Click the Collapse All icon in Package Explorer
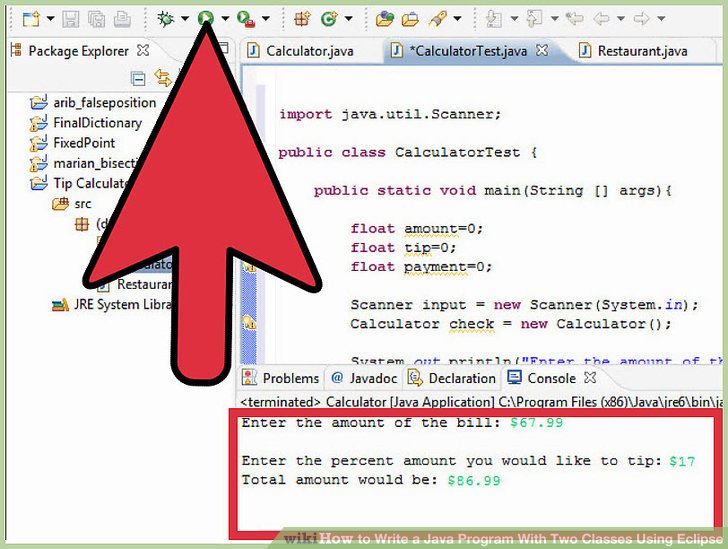The height and width of the screenshot is (549, 728). pos(138,78)
